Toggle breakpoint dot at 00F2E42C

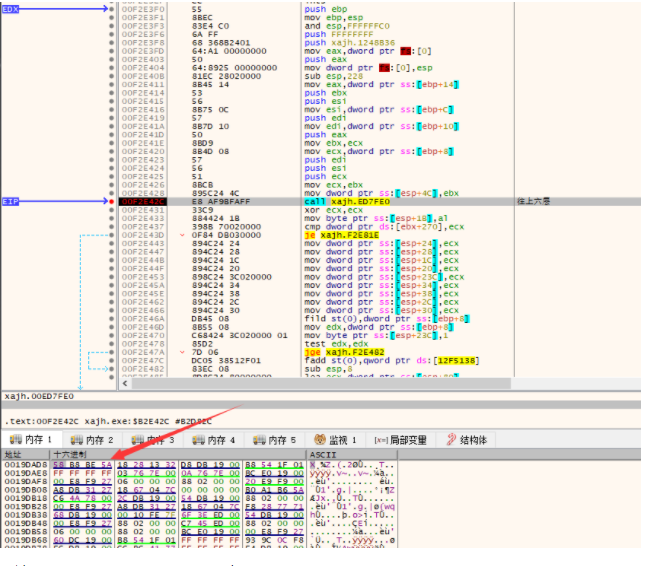coord(112,202)
